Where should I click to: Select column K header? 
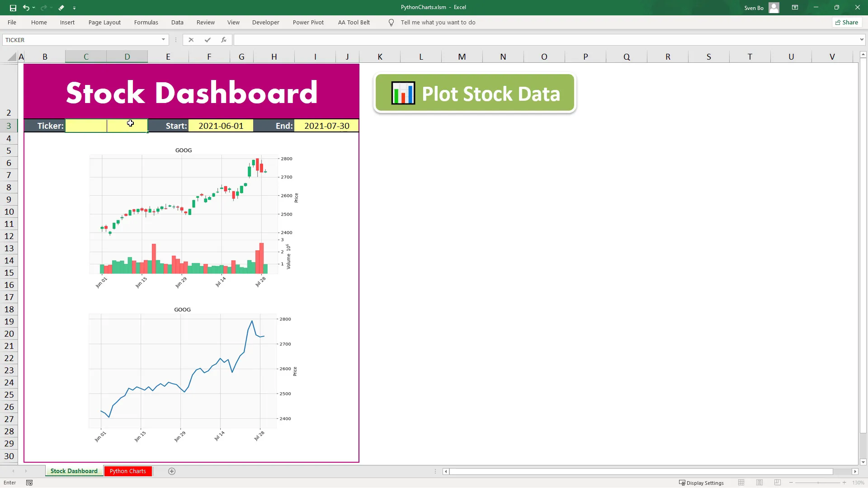coord(380,56)
